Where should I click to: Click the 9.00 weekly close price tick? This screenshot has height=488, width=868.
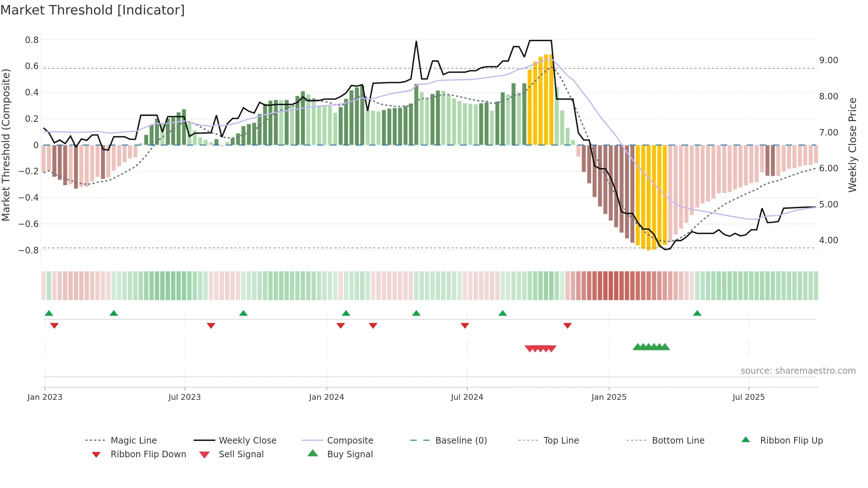(829, 60)
